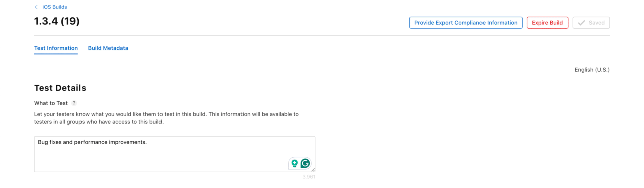Click the back chevron beside iOS Builds
This screenshot has width=644, height=188.
(36, 7)
